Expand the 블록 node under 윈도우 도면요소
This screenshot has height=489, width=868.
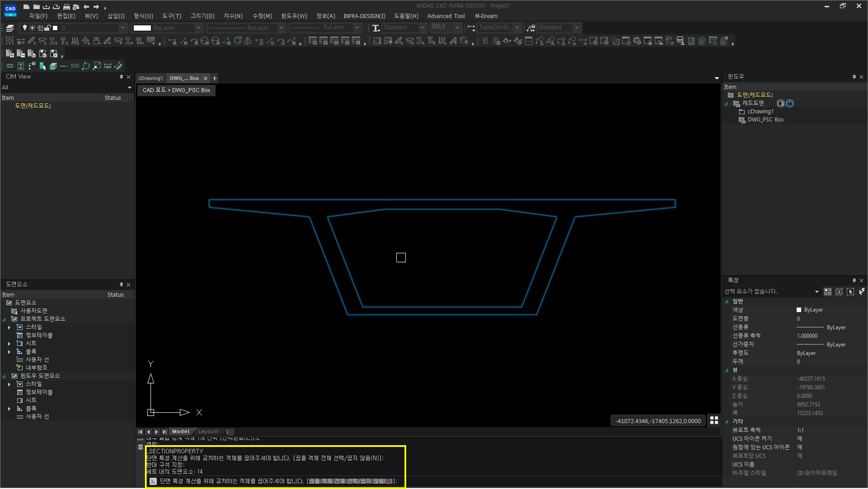coord(9,409)
